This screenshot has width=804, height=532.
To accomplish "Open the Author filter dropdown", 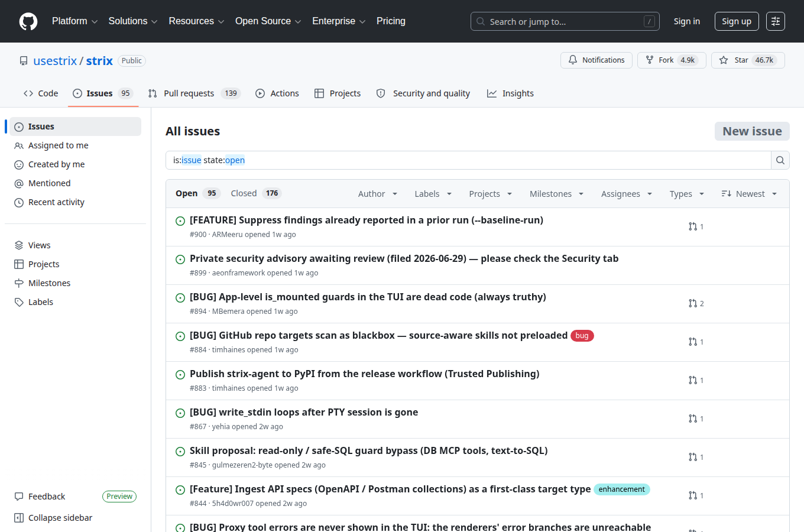I will (x=378, y=194).
